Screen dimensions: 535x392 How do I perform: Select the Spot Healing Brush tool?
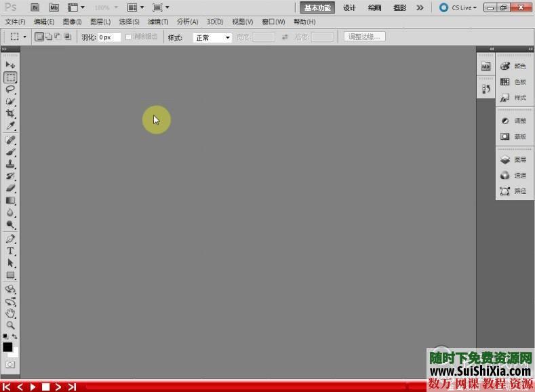click(x=10, y=140)
